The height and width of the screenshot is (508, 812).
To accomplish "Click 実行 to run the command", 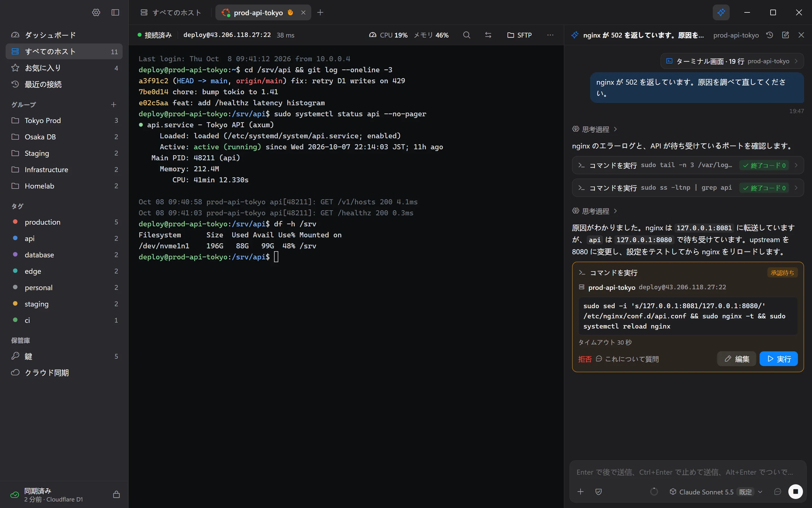I will [x=778, y=359].
